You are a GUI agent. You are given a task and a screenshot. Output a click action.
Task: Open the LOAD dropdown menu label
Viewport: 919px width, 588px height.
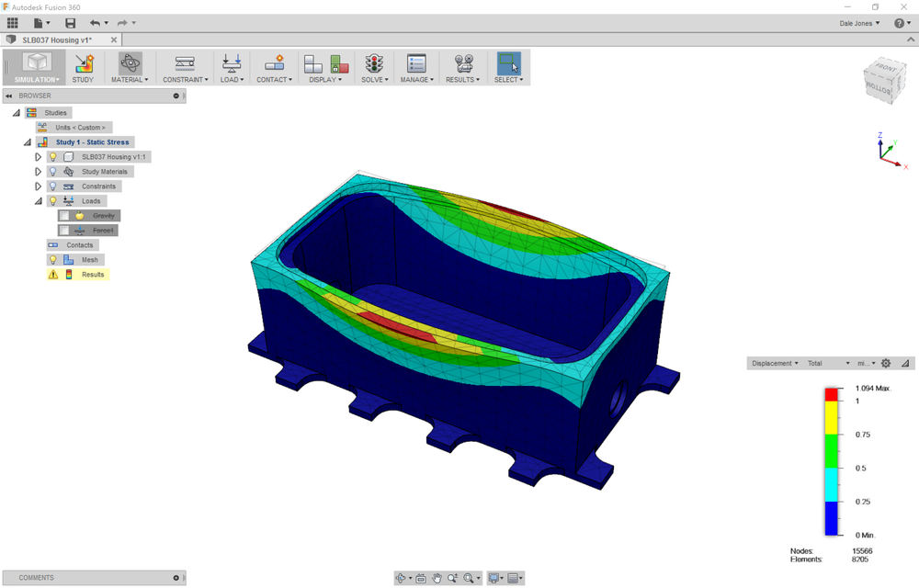pos(233,80)
